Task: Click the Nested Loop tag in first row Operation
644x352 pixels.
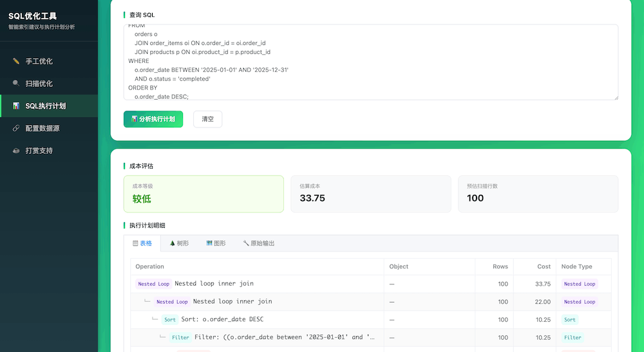Action: [154, 284]
